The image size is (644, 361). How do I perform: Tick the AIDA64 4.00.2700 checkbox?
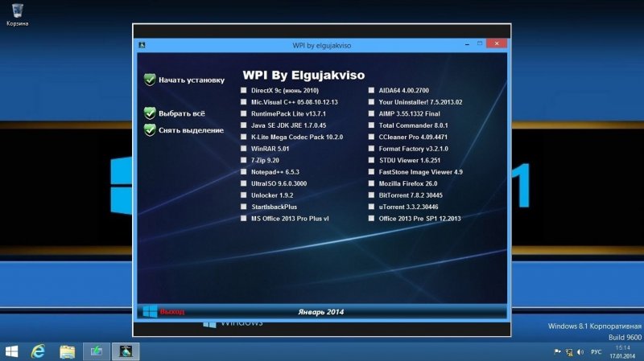click(371, 90)
